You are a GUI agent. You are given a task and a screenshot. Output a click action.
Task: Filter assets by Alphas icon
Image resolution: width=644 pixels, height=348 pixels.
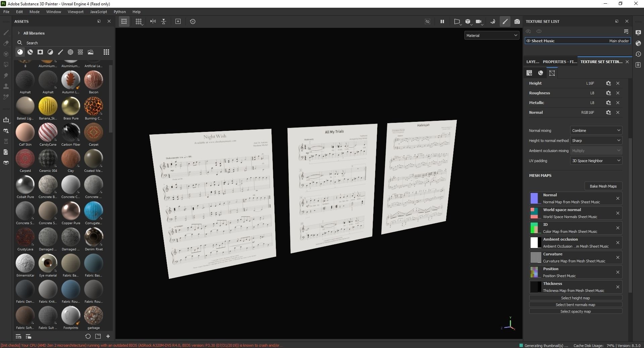70,52
